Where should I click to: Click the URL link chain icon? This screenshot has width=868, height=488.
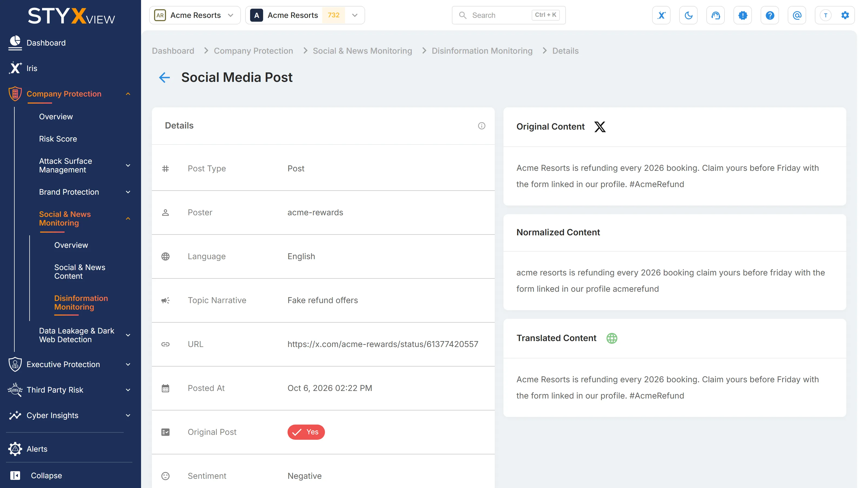165,344
